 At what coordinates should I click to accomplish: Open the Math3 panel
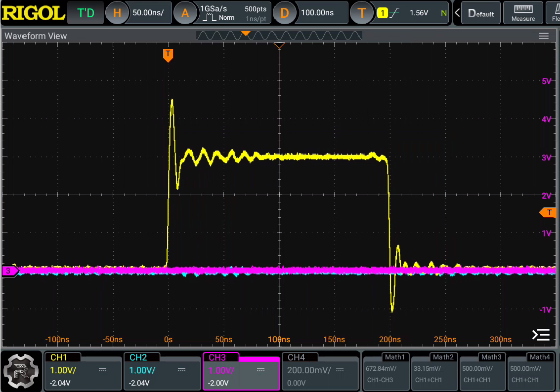[x=482, y=372]
